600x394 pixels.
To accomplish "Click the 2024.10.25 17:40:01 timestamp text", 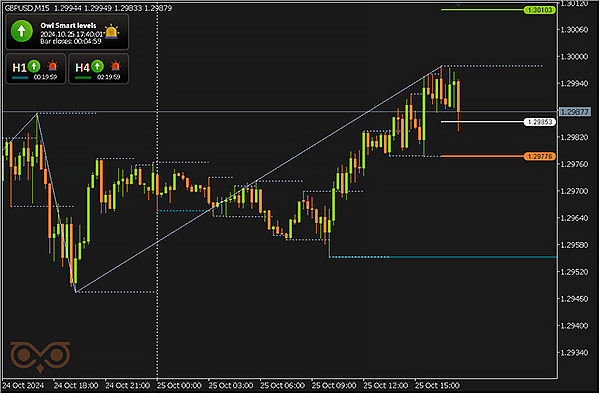I will coord(72,34).
